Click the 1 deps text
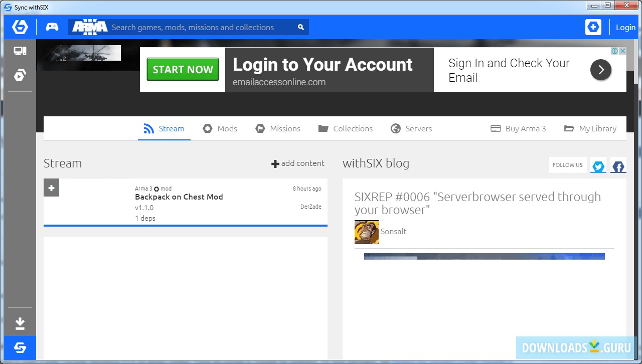Screen dimensions: 642x364 pyautogui.click(x=145, y=218)
